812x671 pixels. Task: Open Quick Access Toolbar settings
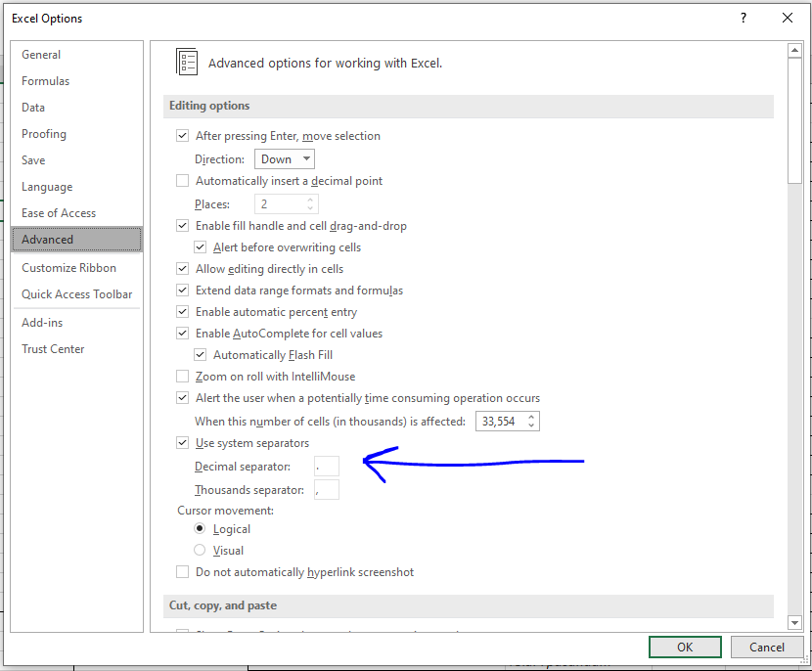76,294
